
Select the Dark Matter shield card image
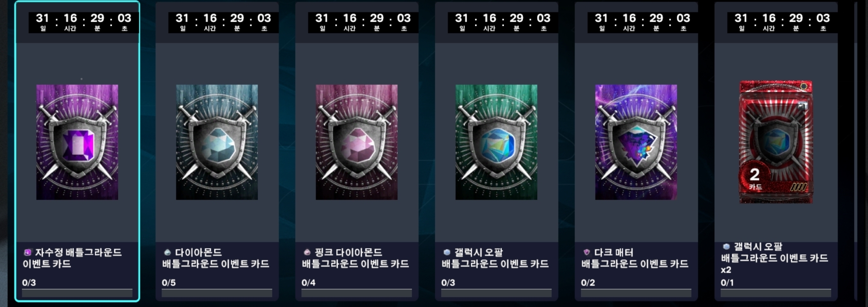pos(636,142)
